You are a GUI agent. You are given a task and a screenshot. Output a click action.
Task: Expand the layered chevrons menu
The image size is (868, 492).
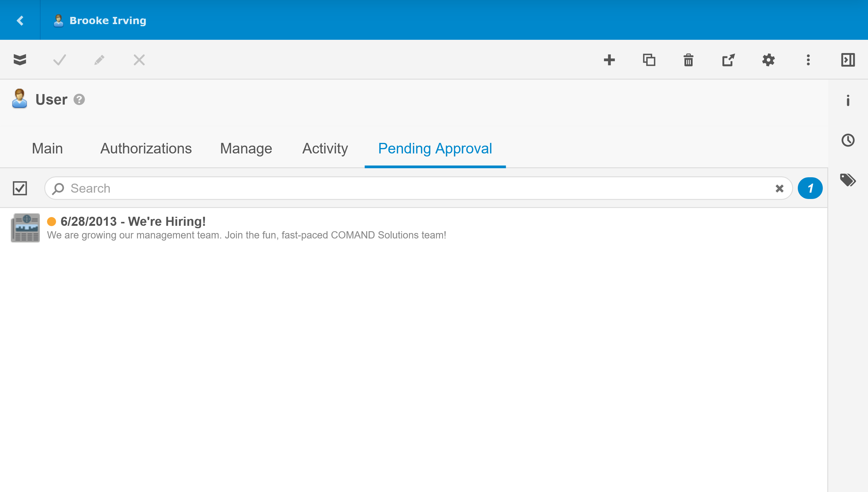point(20,60)
